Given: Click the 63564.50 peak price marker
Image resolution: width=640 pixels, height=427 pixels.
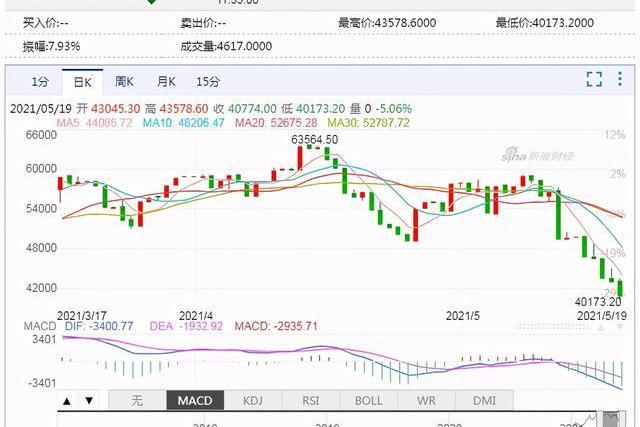Looking at the screenshot, I should click(314, 139).
